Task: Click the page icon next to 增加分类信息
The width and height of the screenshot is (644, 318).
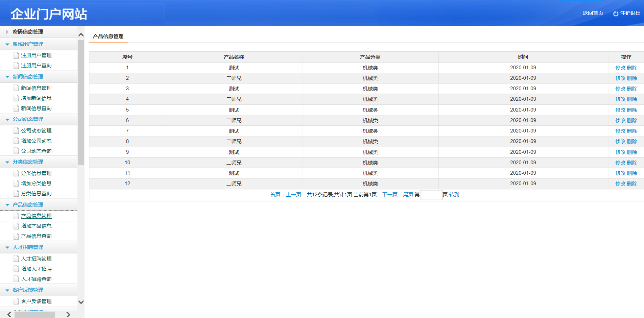Action: click(x=16, y=183)
